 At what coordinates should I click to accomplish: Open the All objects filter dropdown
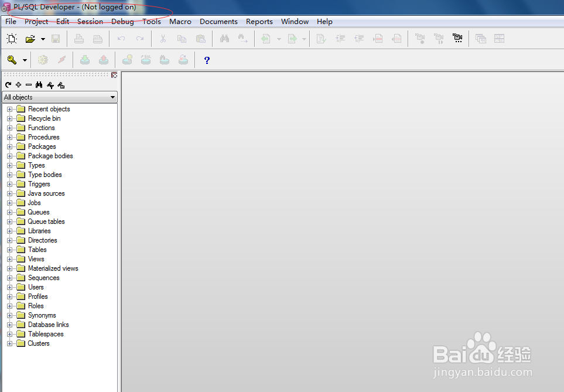point(112,97)
